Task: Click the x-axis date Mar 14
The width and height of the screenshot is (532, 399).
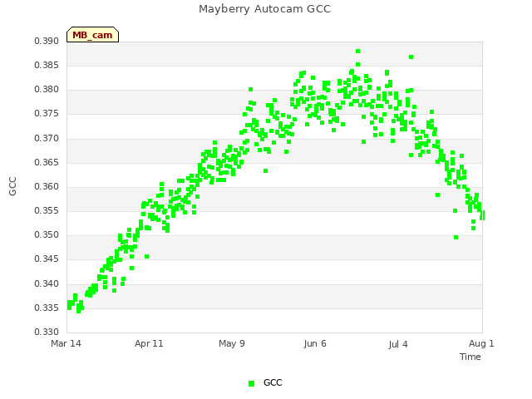Action: tap(66, 343)
